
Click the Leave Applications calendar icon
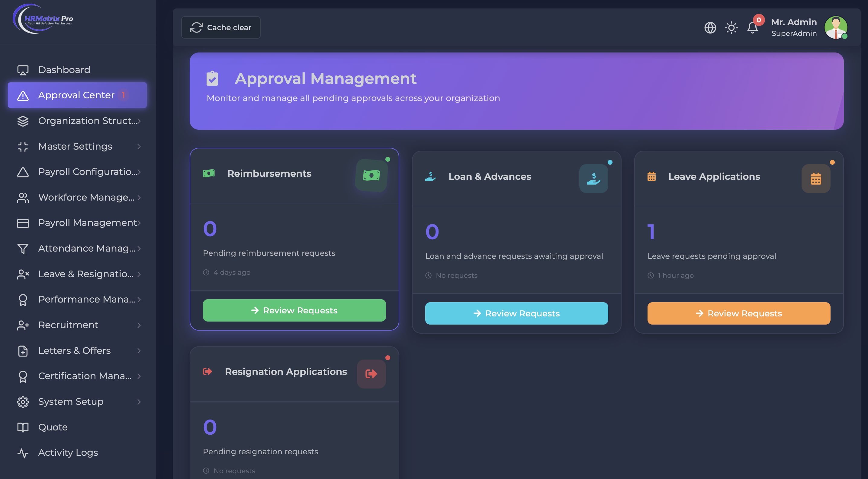pos(815,178)
